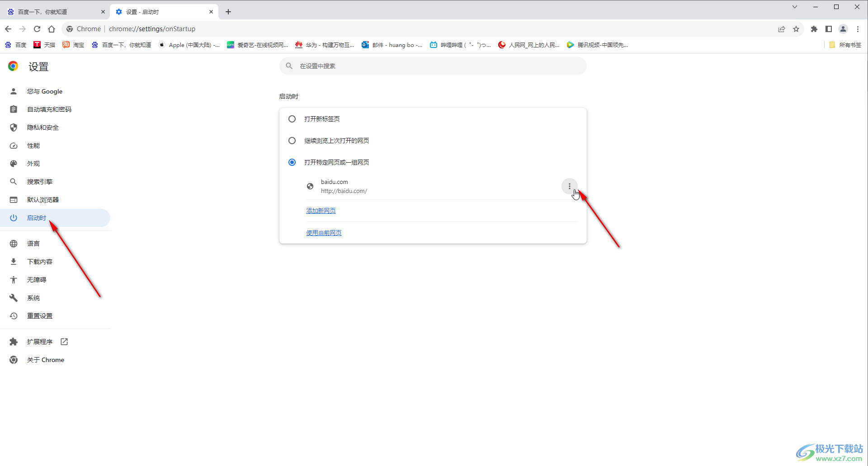This screenshot has height=466, width=868.
Task: Focus the 在设置中搜索 search field
Action: pos(433,66)
